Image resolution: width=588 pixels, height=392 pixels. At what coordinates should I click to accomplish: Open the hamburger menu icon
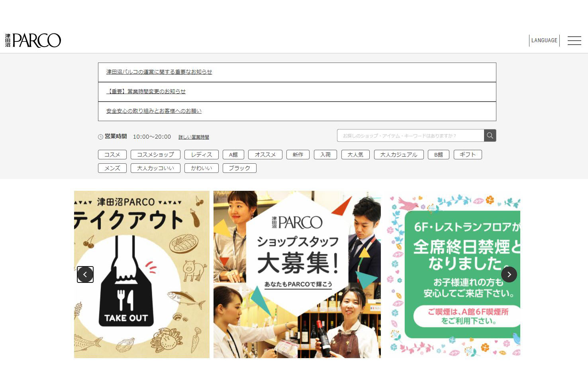coord(574,41)
